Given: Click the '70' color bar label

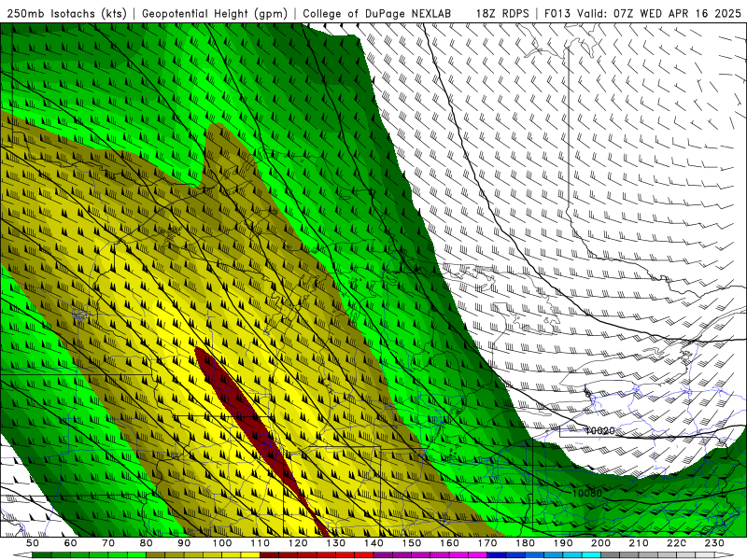Looking at the screenshot, I should (x=108, y=543).
